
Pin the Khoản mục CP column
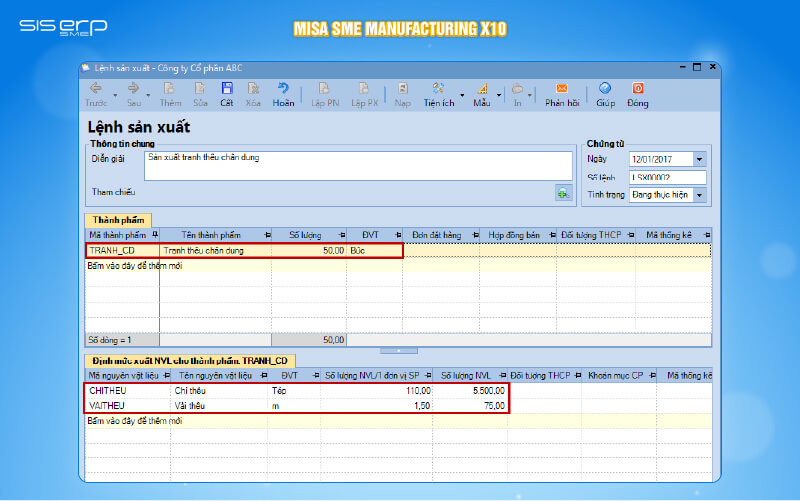(x=652, y=375)
